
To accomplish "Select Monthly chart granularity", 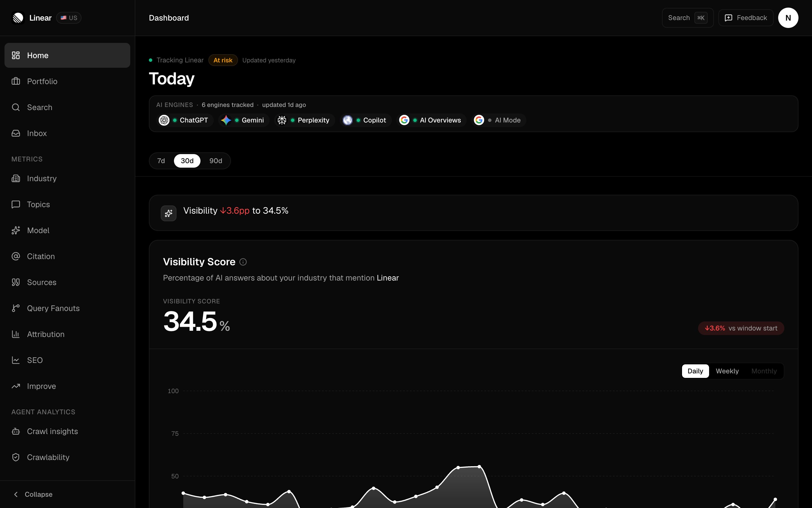I will 764,371.
